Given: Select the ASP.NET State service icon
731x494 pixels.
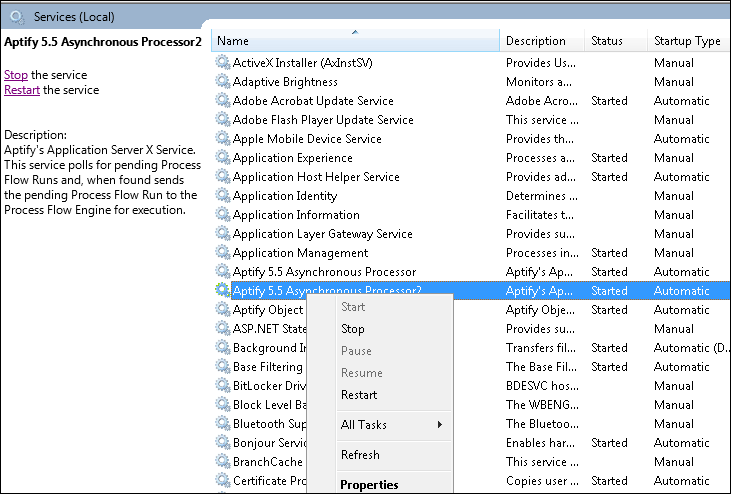Looking at the screenshot, I should click(x=222, y=329).
